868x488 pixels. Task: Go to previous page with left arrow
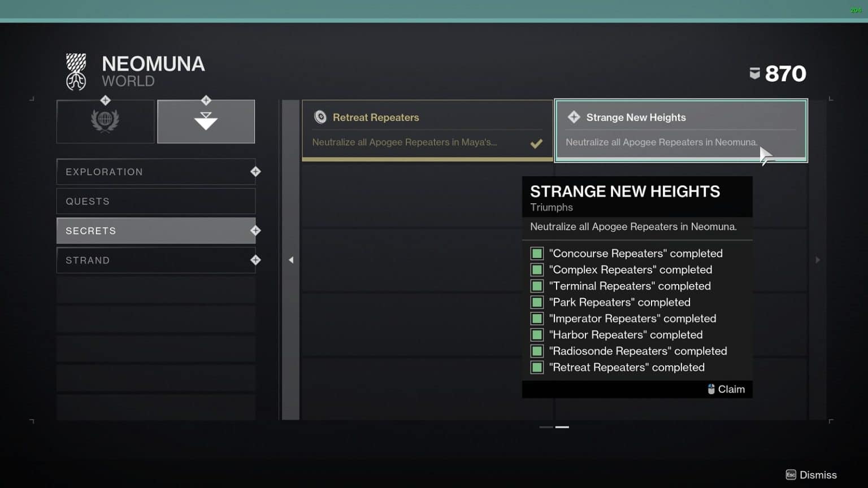pyautogui.click(x=291, y=260)
